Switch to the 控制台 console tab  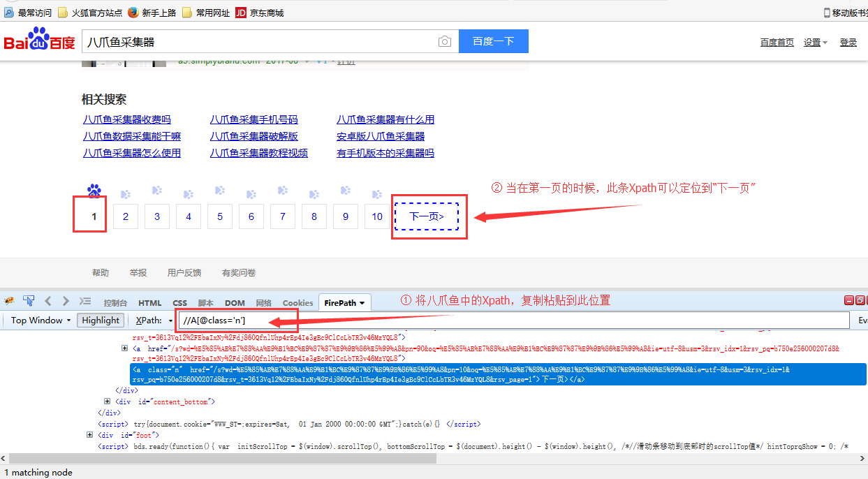(x=115, y=303)
